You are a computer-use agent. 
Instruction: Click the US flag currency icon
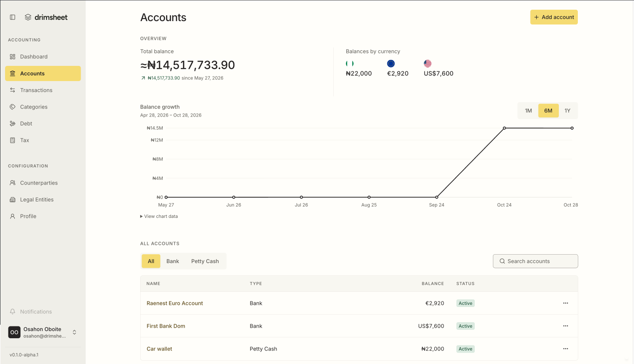tap(427, 63)
